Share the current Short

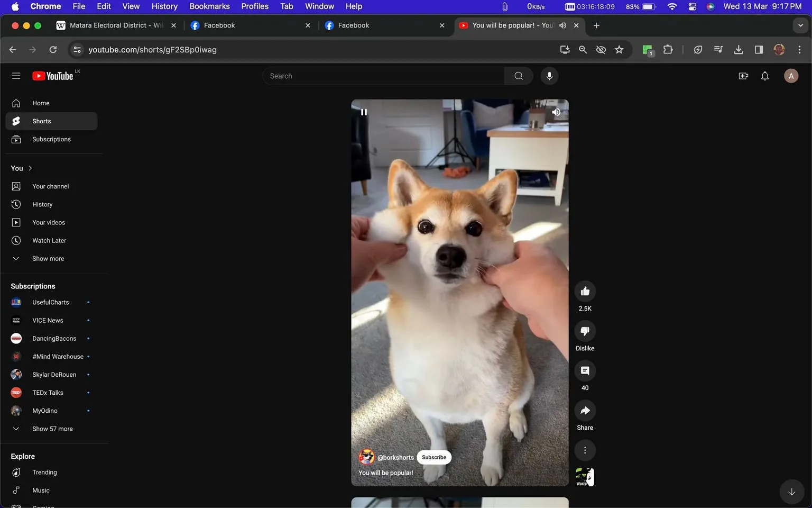(585, 410)
